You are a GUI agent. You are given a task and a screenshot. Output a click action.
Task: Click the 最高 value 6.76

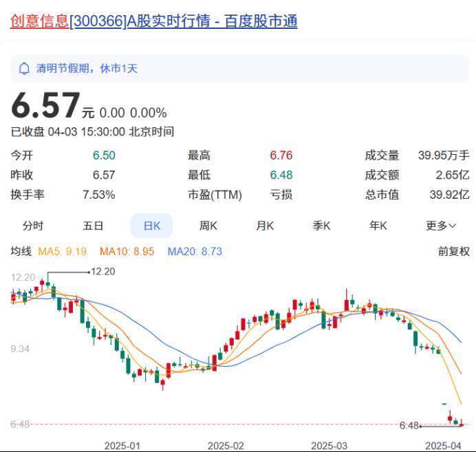[x=281, y=155]
